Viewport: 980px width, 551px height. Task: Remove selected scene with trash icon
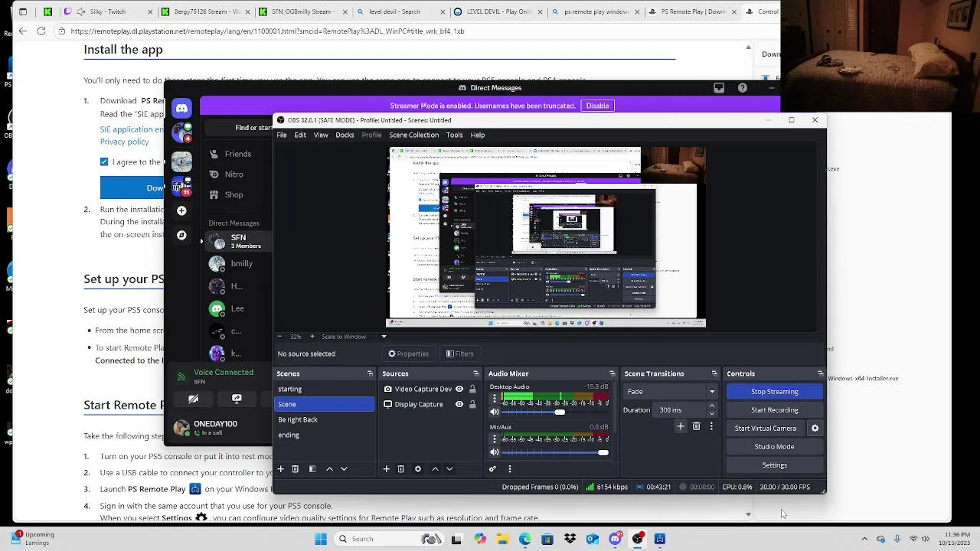(295, 469)
